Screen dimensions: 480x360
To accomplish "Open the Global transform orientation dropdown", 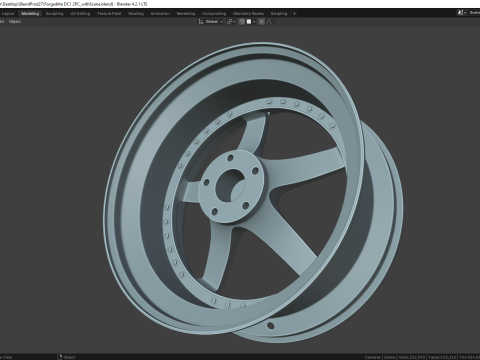I will [x=211, y=22].
